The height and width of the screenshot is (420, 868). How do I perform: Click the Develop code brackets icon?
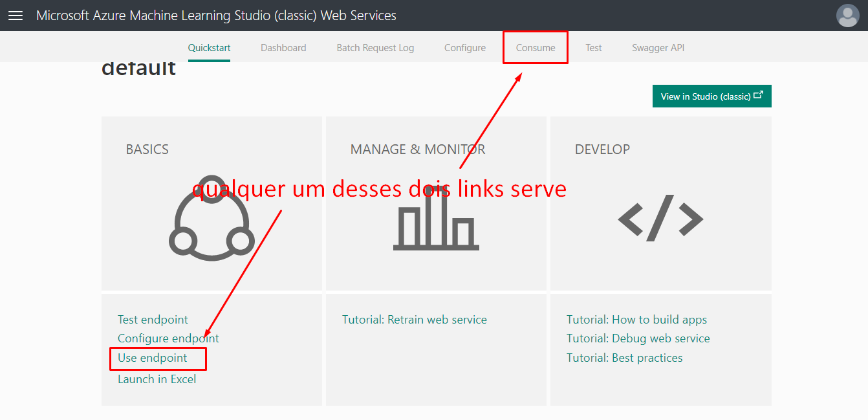[660, 218]
